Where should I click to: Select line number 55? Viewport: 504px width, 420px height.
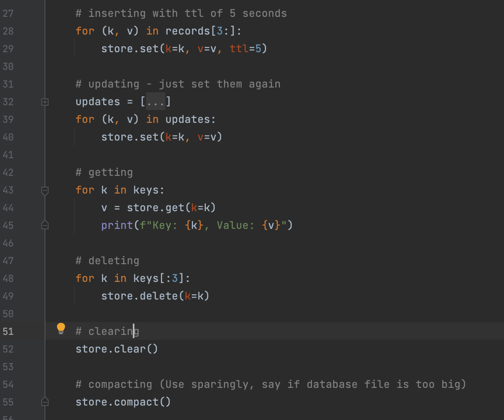(8, 402)
